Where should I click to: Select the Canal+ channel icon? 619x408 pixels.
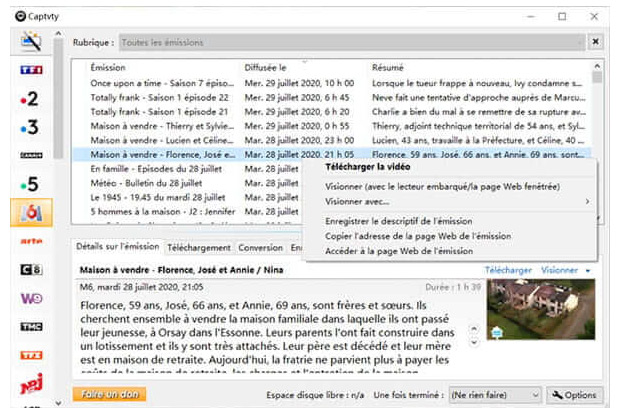[x=31, y=155]
